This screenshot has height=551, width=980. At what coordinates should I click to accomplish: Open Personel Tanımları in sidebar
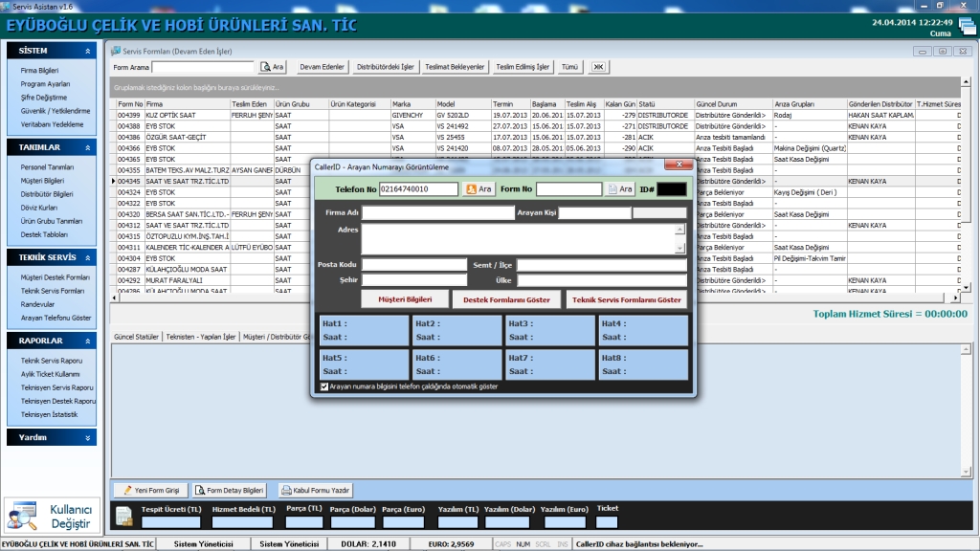coord(47,167)
